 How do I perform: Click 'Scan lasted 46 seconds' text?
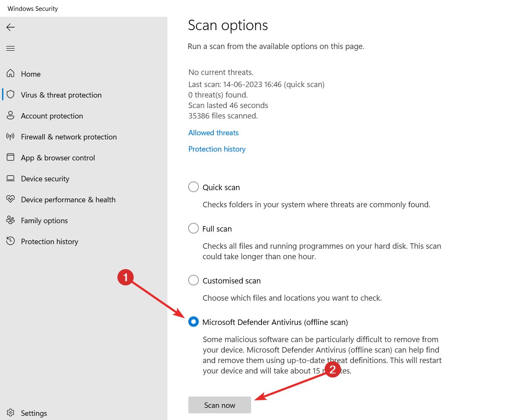coord(228,106)
